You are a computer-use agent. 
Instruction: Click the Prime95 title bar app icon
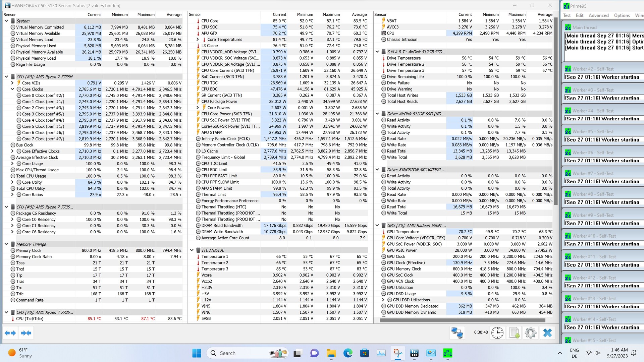click(567, 6)
